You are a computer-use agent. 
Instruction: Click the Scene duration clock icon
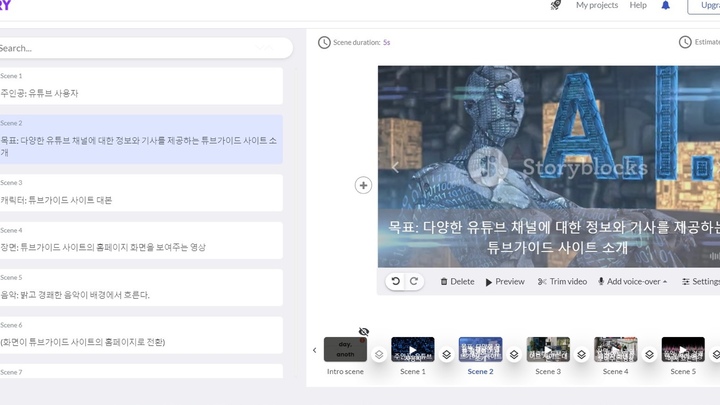324,43
